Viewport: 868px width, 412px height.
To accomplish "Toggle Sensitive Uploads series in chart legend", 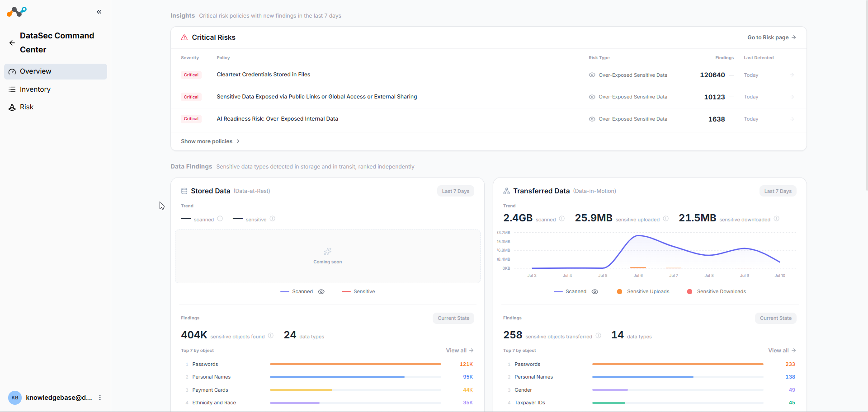I will [643, 292].
